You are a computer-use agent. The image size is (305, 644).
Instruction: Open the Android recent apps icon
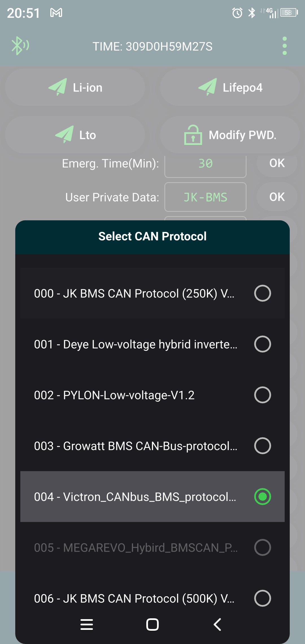[x=87, y=624]
